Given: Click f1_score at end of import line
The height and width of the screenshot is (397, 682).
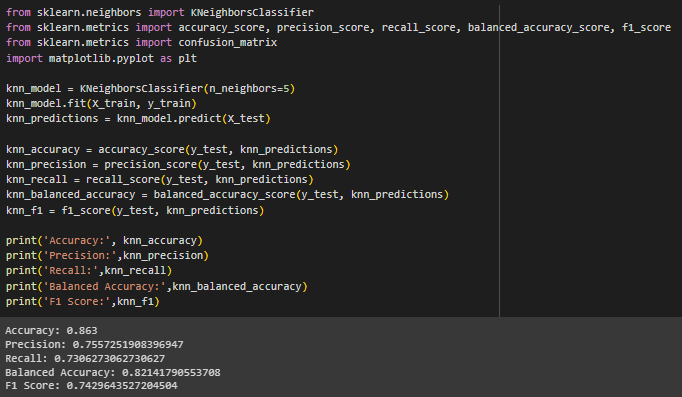Looking at the screenshot, I should (646, 28).
